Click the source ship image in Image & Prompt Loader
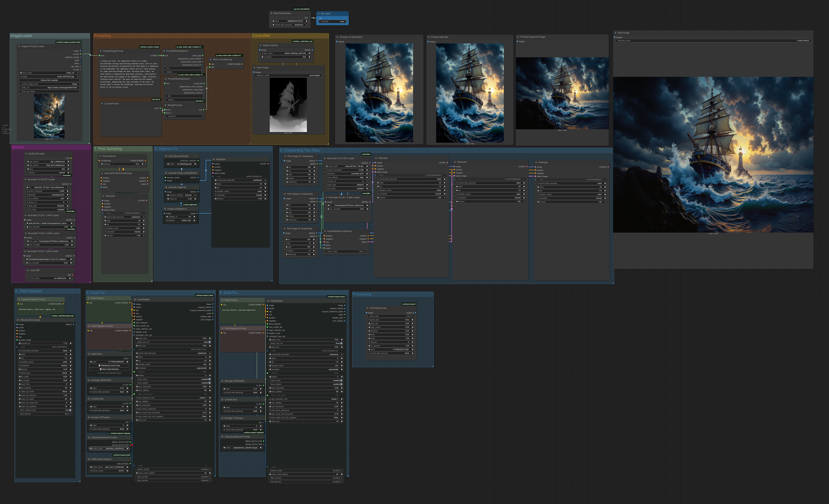829x504 pixels. coord(49,116)
